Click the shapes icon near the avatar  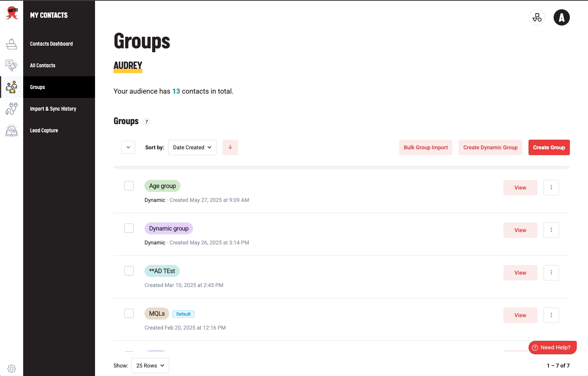[537, 17]
